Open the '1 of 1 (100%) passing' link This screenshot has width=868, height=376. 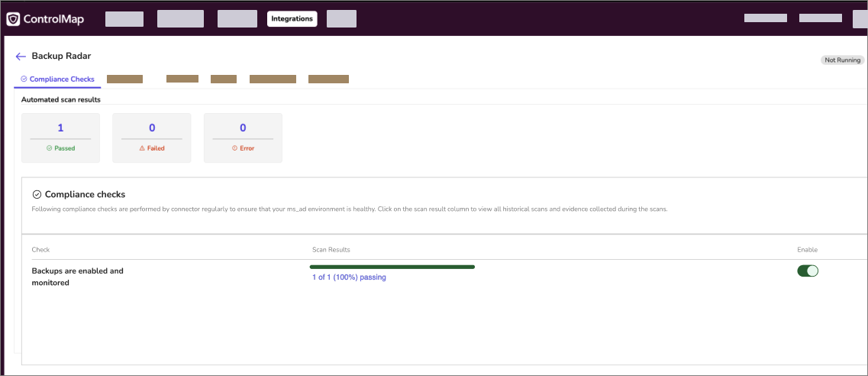349,277
